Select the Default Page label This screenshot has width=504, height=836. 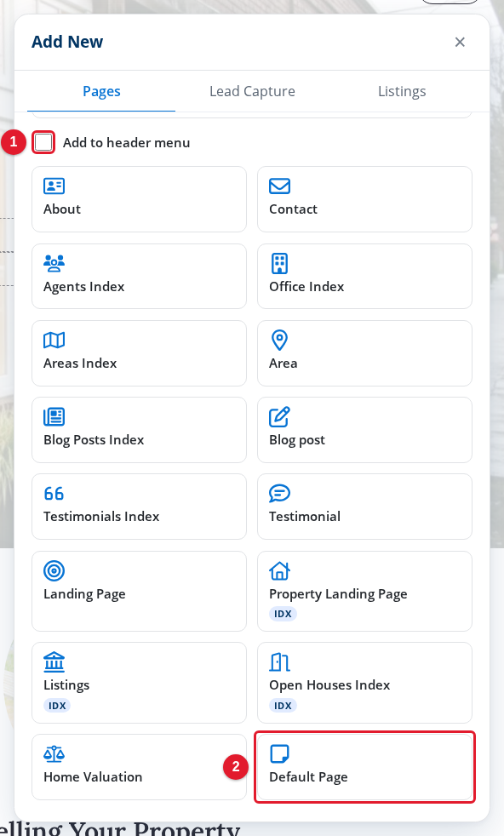coord(308,776)
